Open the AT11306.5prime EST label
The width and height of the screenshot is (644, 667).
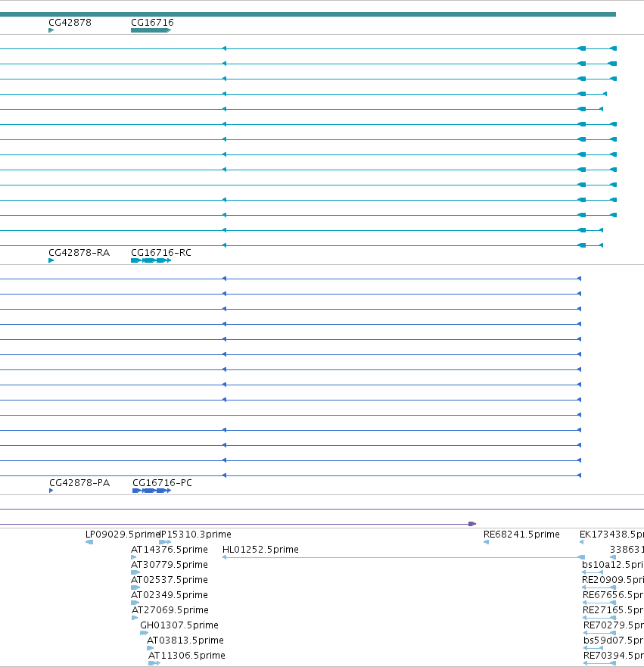coord(187,656)
